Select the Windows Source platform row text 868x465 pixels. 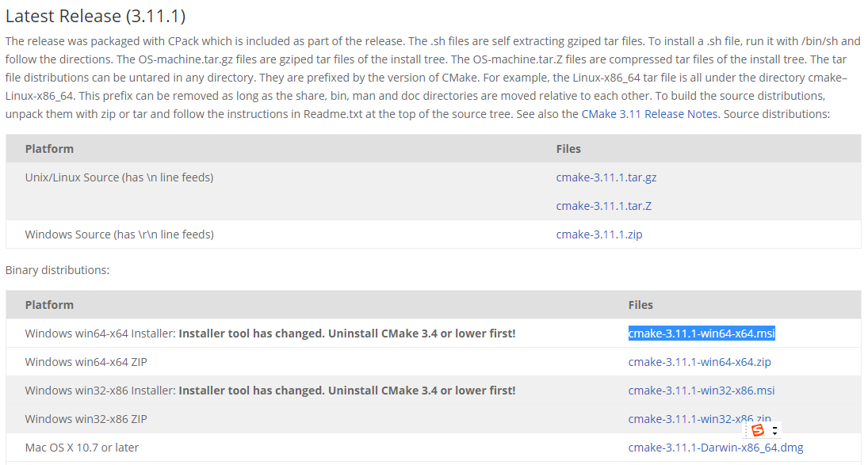pyautogui.click(x=119, y=234)
